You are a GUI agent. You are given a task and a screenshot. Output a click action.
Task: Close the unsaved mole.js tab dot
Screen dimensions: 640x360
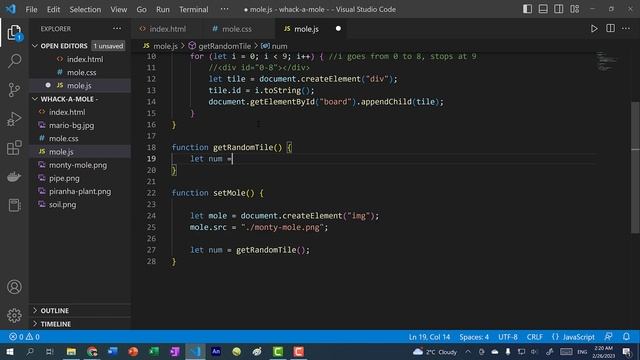click(x=338, y=29)
